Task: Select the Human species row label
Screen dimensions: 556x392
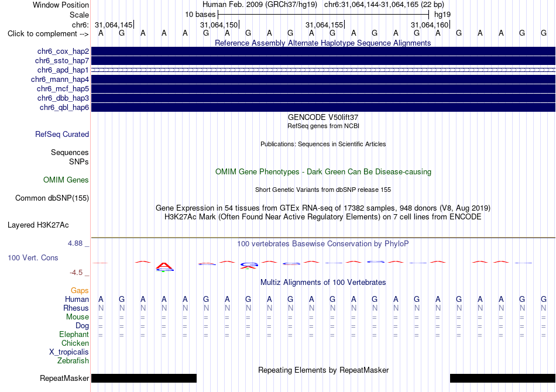Action: pyautogui.click(x=77, y=300)
